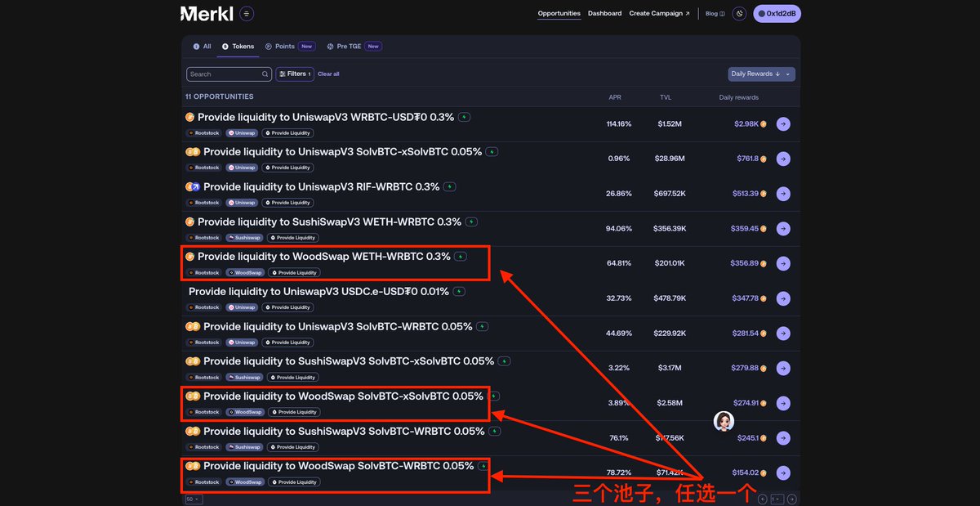
Task: Open arrow button for SushiSwapV3 SolvBTC-WRBTC row
Action: click(x=783, y=438)
